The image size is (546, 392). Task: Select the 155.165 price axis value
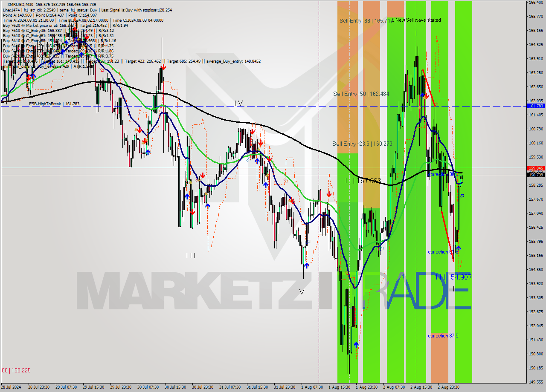[536, 256]
